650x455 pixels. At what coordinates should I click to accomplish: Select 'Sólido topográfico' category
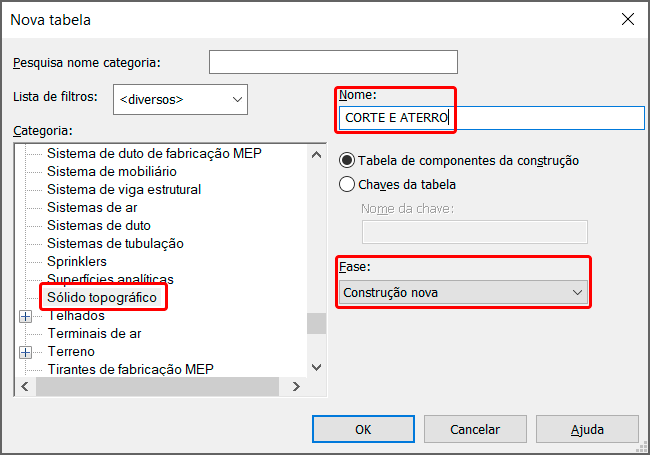coord(102,297)
